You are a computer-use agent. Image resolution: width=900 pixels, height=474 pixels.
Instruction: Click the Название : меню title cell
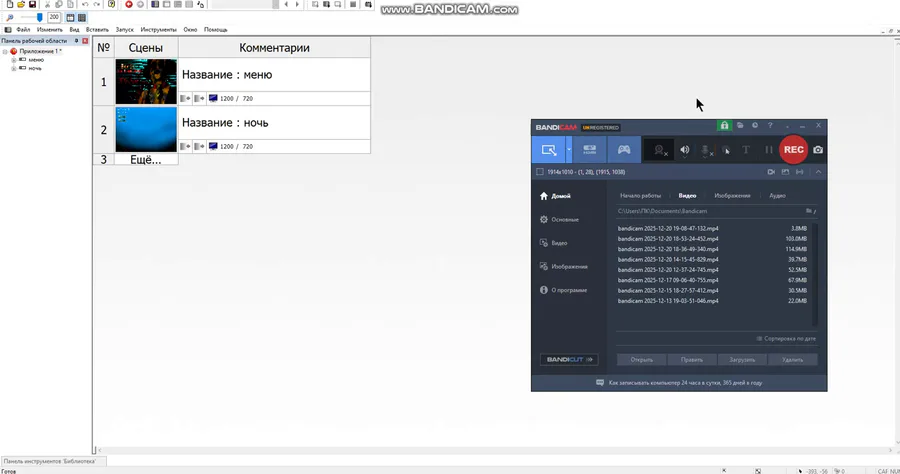(x=274, y=75)
